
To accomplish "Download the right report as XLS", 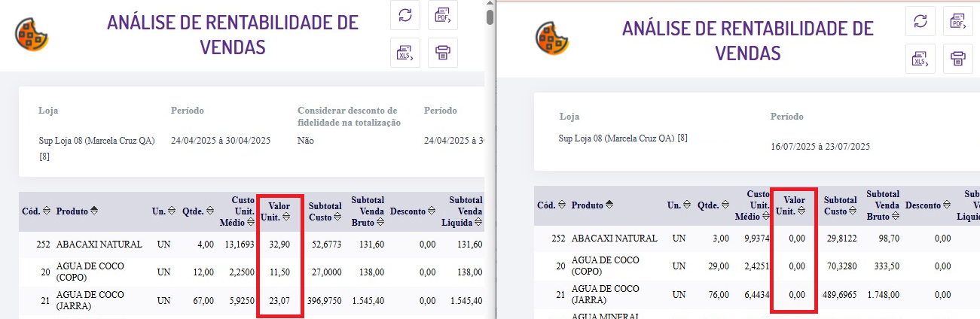I will tap(920, 59).
